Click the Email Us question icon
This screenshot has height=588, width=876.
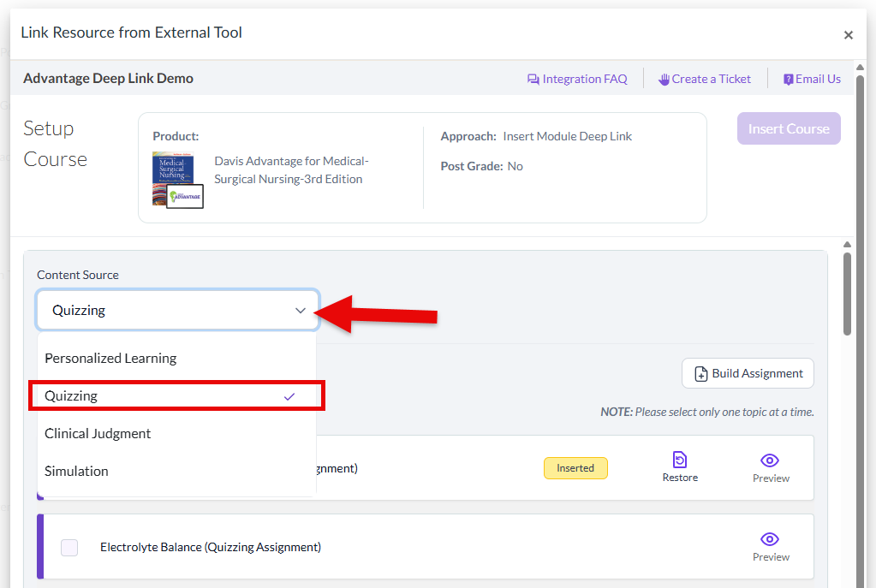(x=789, y=80)
